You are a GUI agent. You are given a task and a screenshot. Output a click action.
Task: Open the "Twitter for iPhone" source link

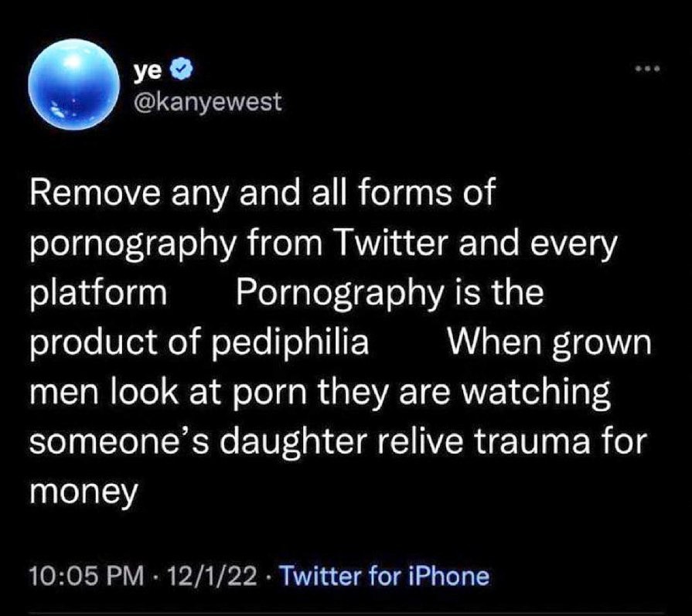coord(384,576)
